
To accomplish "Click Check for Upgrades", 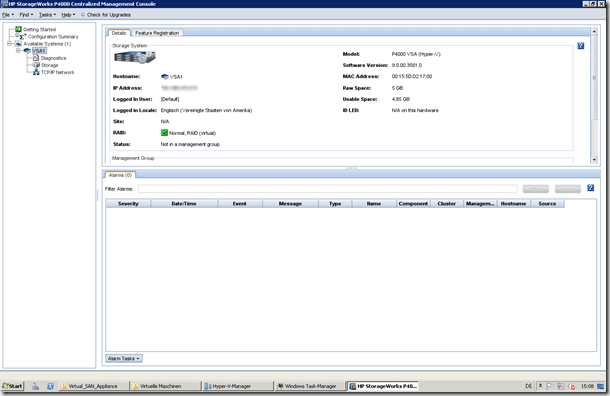I will (x=106, y=15).
